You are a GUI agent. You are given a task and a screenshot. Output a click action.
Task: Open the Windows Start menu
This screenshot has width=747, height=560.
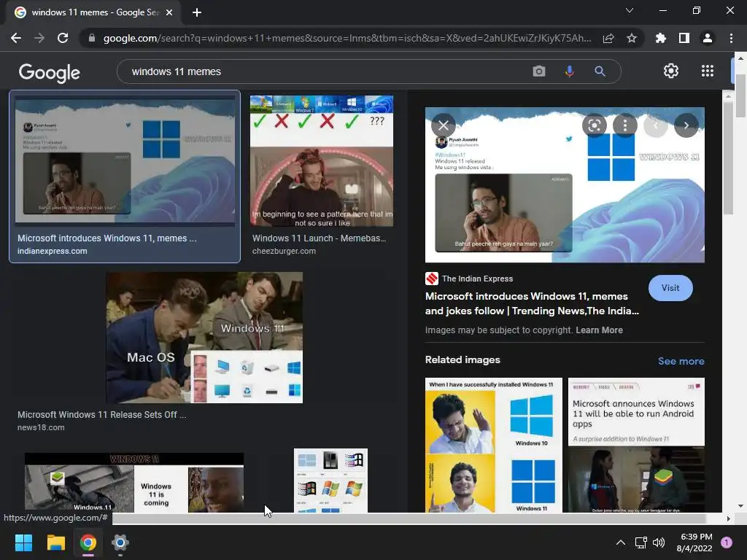(23, 542)
